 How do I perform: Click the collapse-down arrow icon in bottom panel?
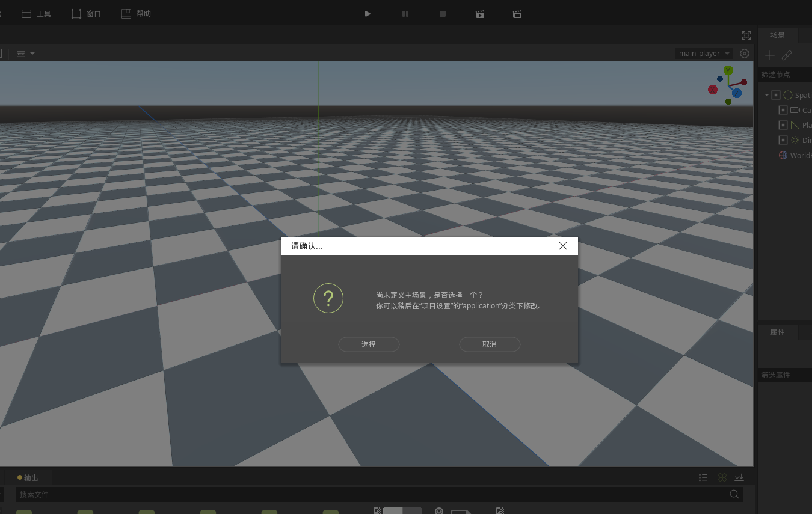pyautogui.click(x=739, y=477)
